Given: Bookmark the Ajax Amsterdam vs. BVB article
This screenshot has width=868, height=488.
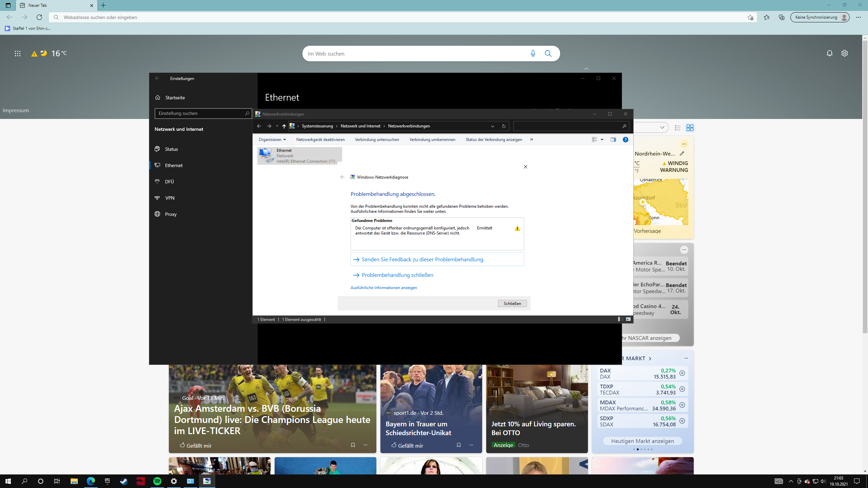Looking at the screenshot, I should tap(353, 445).
